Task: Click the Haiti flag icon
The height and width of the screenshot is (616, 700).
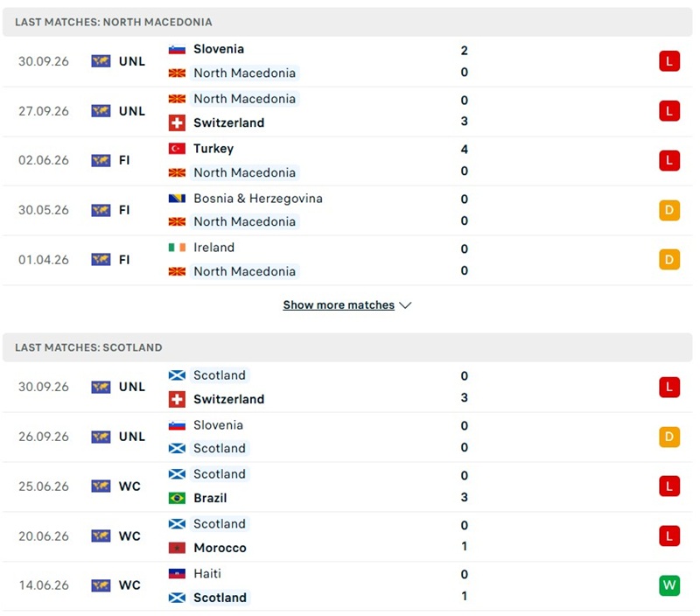Action: coord(177,574)
